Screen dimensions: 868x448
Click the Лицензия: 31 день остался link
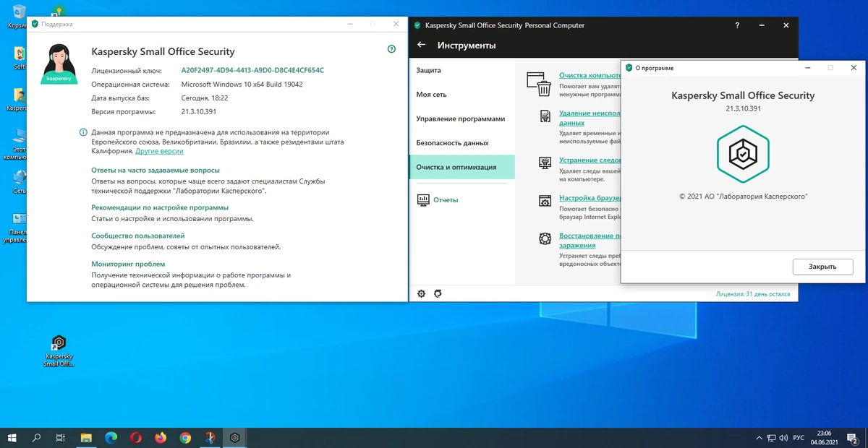coord(753,294)
